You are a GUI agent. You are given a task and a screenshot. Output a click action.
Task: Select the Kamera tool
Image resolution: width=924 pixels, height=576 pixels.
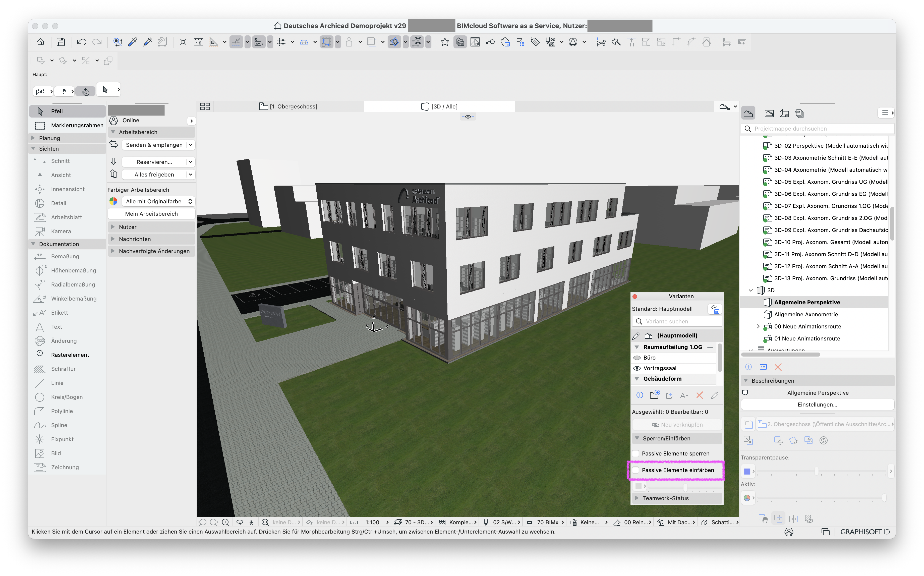point(68,231)
